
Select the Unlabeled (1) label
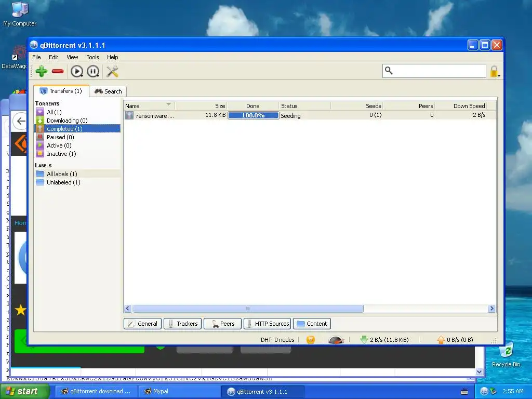click(77, 182)
